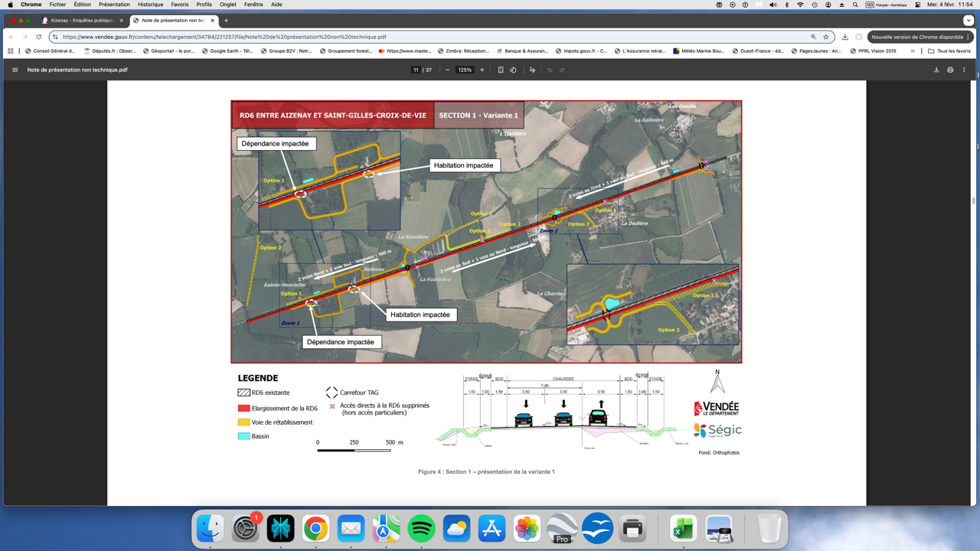Open Spotify from the dock
This screenshot has height=551, width=980.
point(421,529)
